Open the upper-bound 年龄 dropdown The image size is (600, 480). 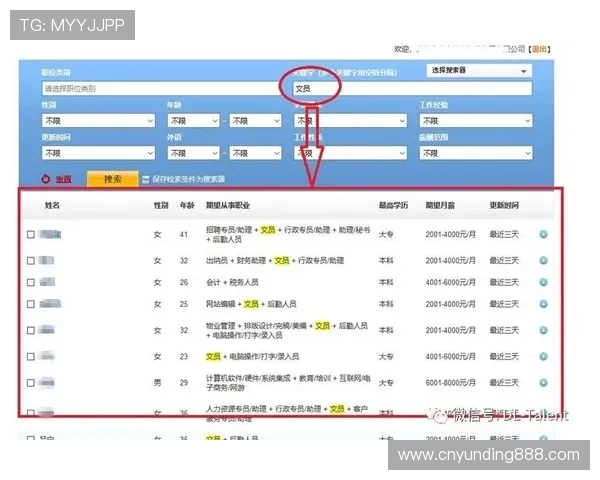256,121
